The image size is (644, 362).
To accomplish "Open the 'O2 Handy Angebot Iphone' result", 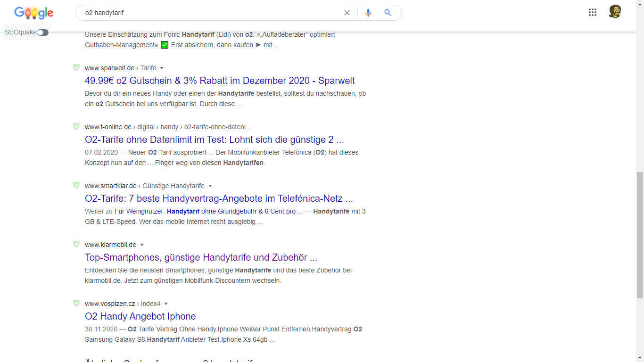I will pos(140,316).
